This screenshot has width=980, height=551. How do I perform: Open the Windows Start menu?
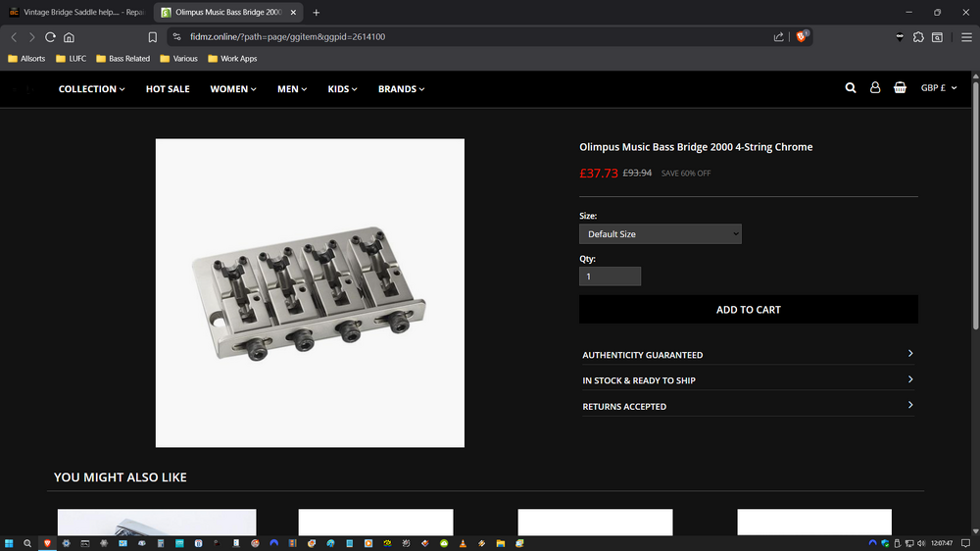click(x=10, y=542)
